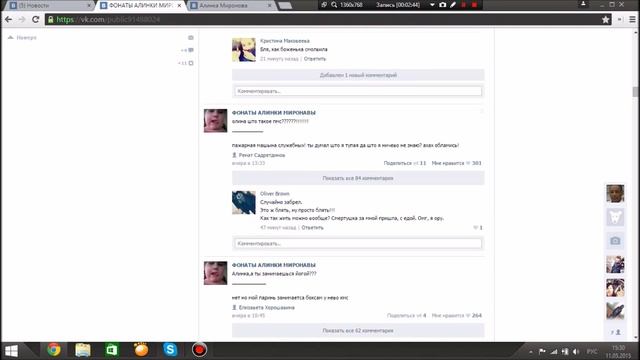Open first ФОНАТЫ АЛИНКИ МИРОНАВЫ post author link

pos(273,113)
